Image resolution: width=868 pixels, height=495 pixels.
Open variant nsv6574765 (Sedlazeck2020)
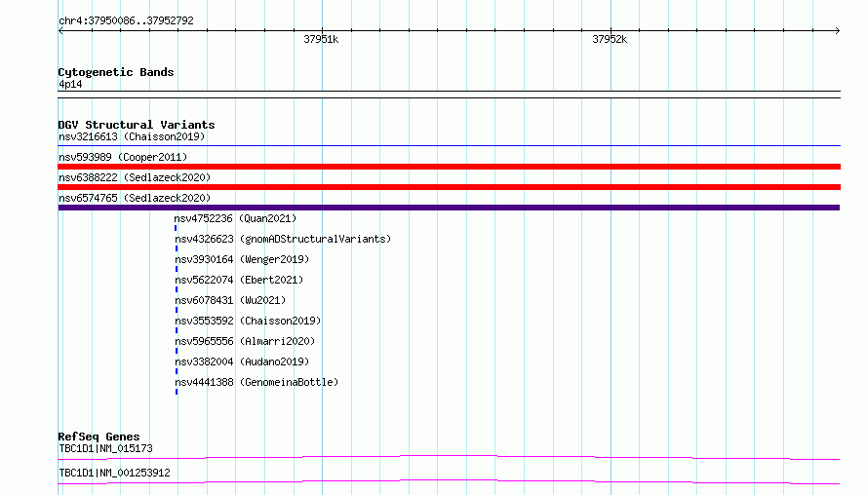click(135, 198)
